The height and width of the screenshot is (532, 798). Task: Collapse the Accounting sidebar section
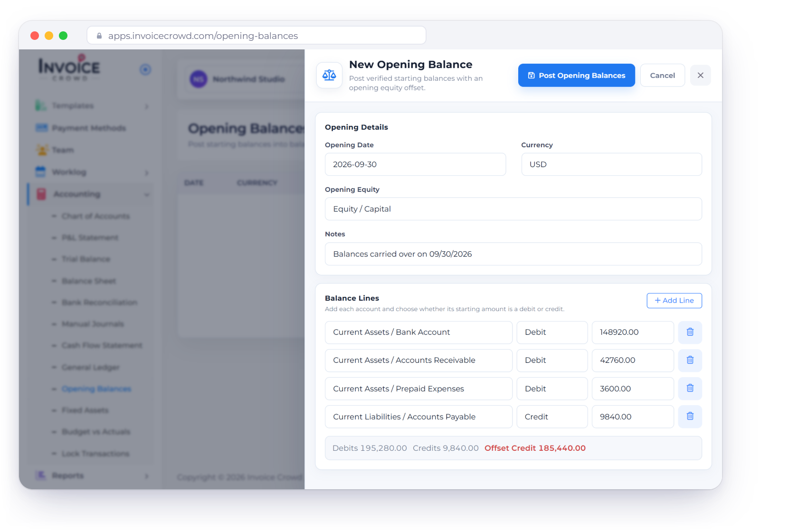point(147,194)
